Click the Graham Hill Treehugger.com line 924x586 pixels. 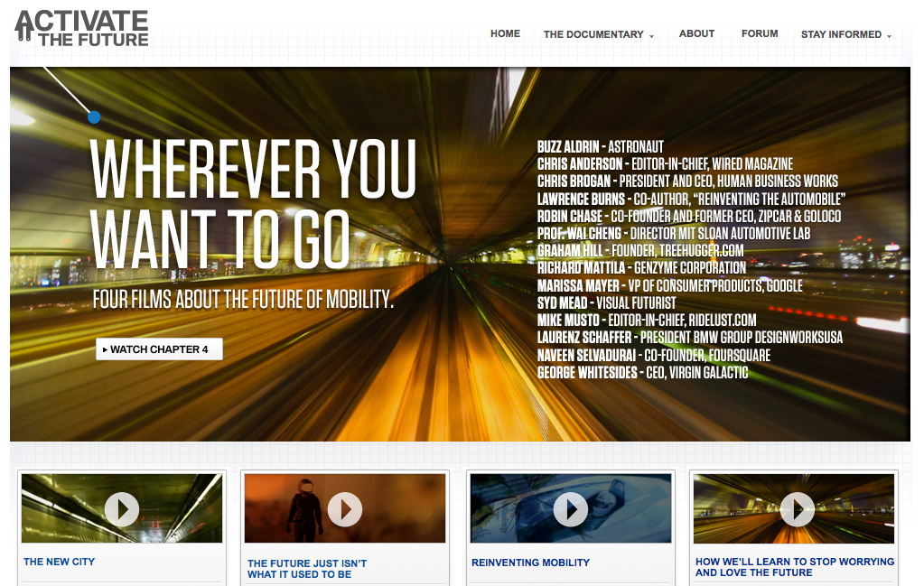640,250
